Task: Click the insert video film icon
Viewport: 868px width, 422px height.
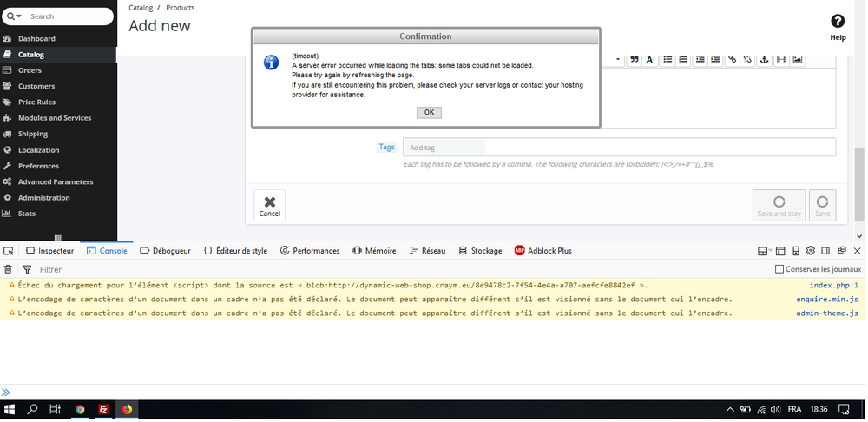Action: coord(781,60)
